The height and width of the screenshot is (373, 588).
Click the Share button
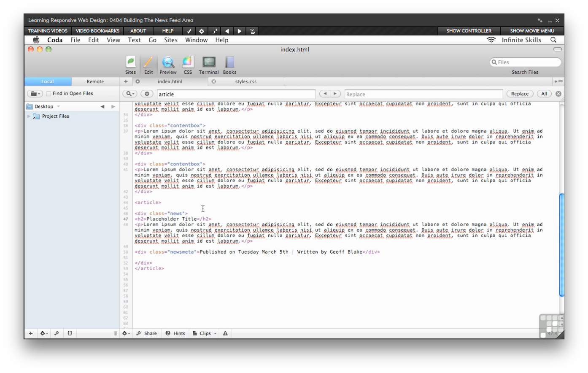click(x=146, y=333)
